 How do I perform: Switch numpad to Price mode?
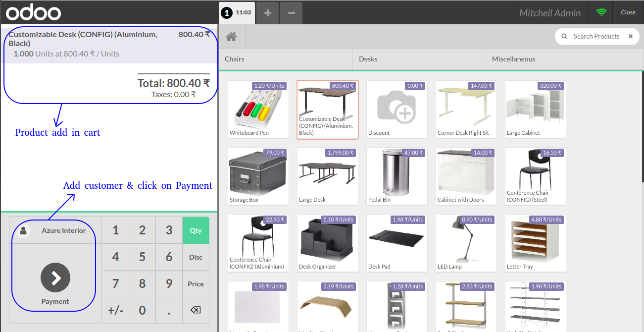pyautogui.click(x=196, y=284)
